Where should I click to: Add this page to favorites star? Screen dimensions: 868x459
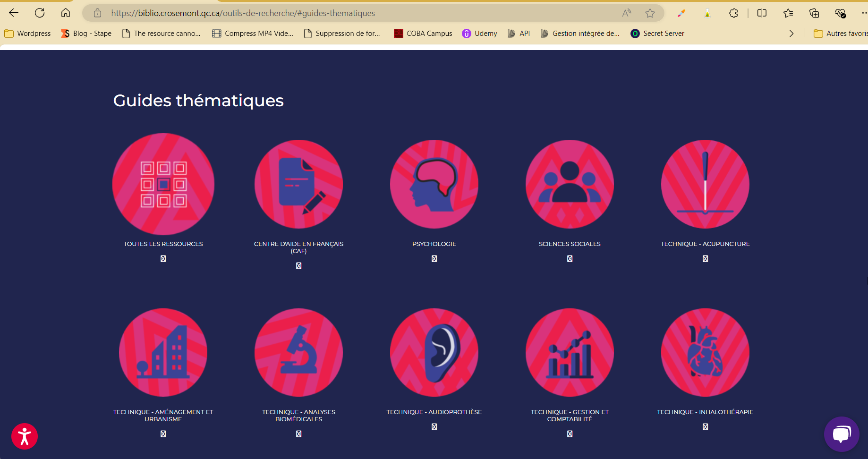pyautogui.click(x=650, y=13)
